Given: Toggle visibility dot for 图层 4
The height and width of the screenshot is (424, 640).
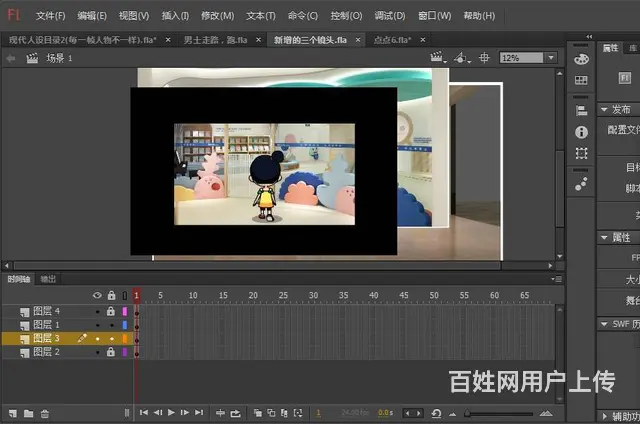Looking at the screenshot, I should (x=97, y=312).
